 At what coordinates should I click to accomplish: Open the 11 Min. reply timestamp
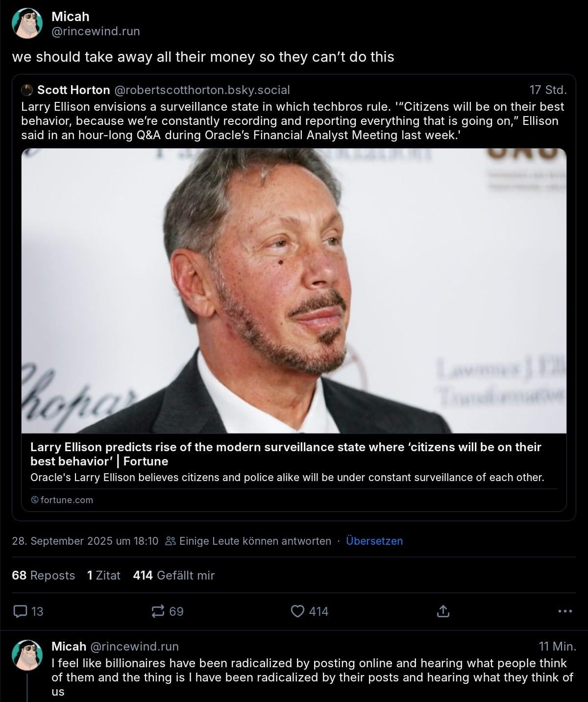point(558,646)
